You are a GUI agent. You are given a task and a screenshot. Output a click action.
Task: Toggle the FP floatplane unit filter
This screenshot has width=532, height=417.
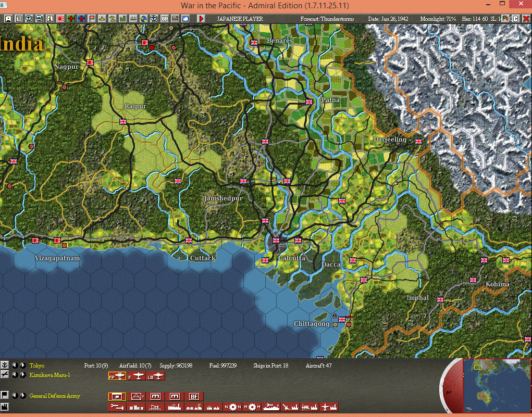tap(117, 376)
